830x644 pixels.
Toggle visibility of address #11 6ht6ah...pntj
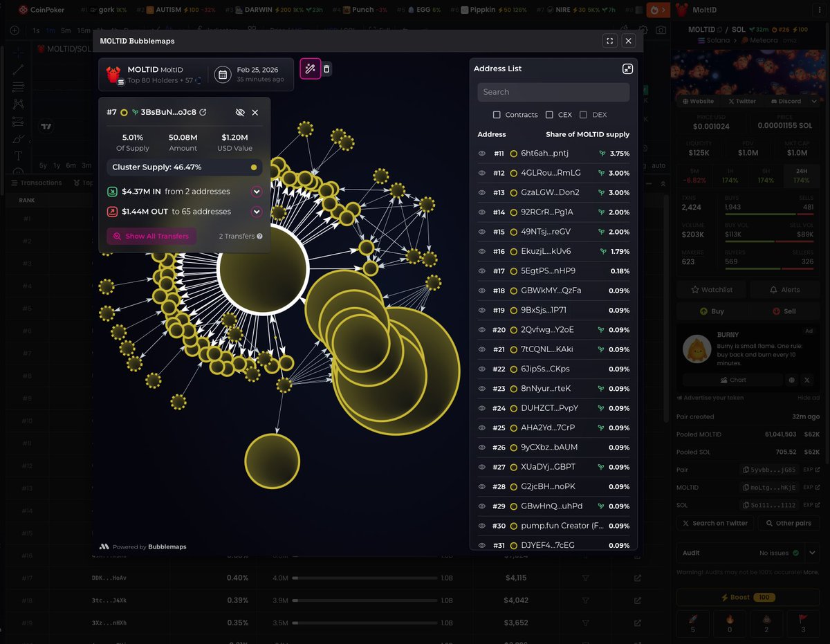[482, 154]
